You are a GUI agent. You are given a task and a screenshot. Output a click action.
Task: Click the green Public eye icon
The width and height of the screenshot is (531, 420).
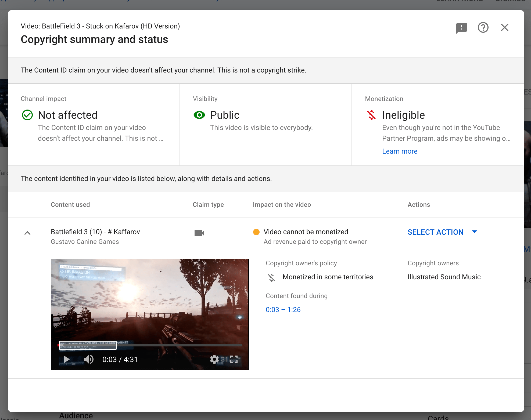click(x=199, y=115)
